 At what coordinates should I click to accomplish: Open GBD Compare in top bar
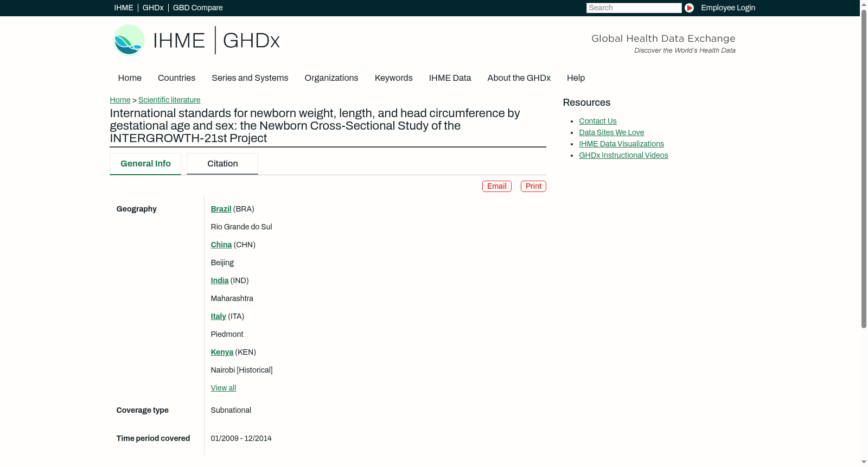(x=198, y=8)
